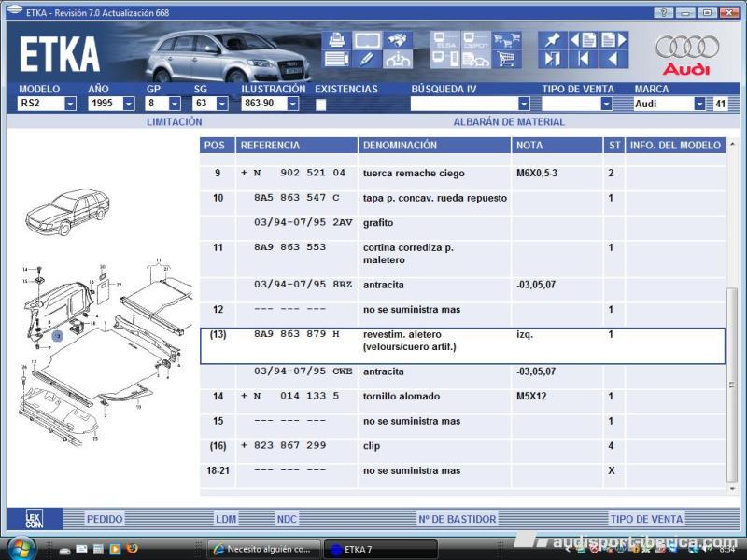
Task: Click TIPO DE VENTA bottom button
Action: click(x=646, y=519)
